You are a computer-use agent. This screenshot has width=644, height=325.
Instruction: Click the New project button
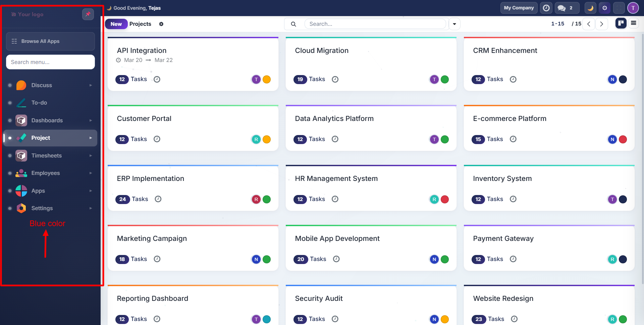click(116, 24)
